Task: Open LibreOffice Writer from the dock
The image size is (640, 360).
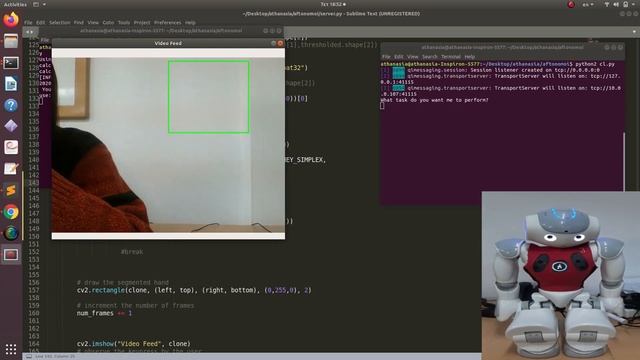Action: click(x=11, y=84)
